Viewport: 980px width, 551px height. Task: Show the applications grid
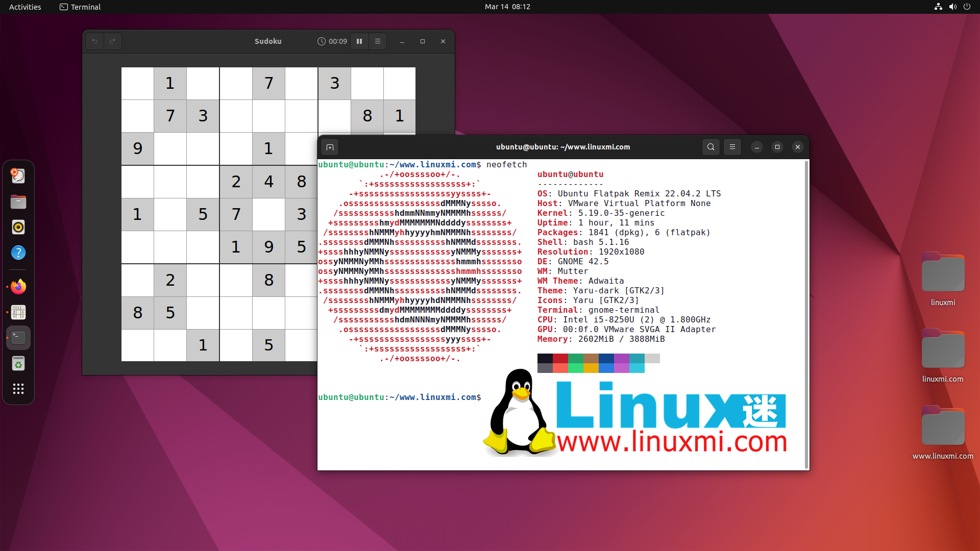tap(18, 389)
